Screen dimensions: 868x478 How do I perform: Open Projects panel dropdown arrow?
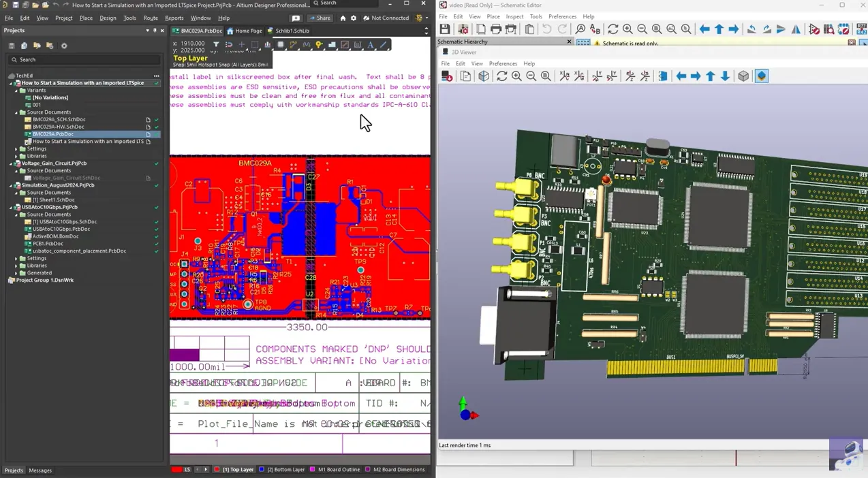[147, 31]
